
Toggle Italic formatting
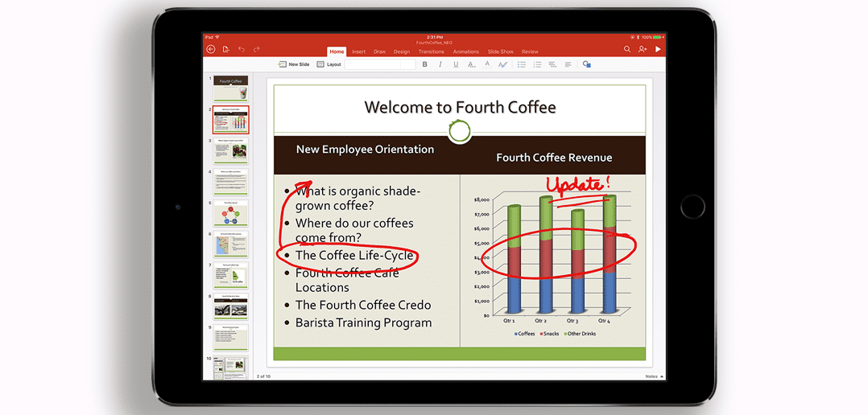coord(440,64)
